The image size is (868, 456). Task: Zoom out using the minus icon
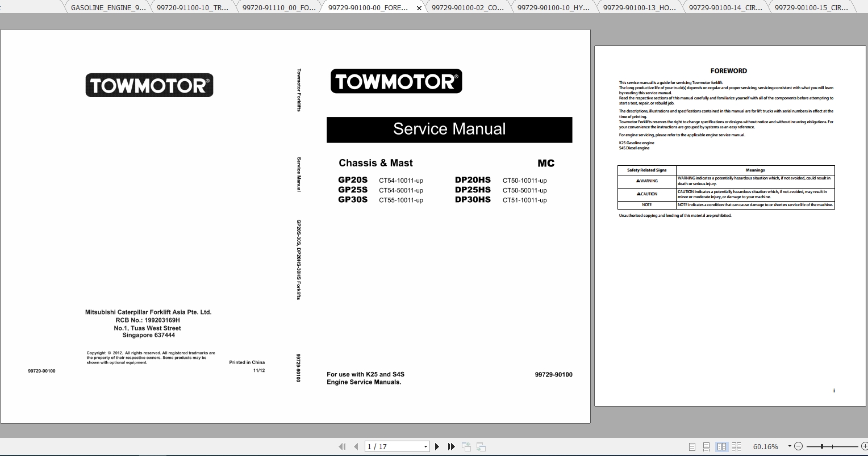[799, 446]
